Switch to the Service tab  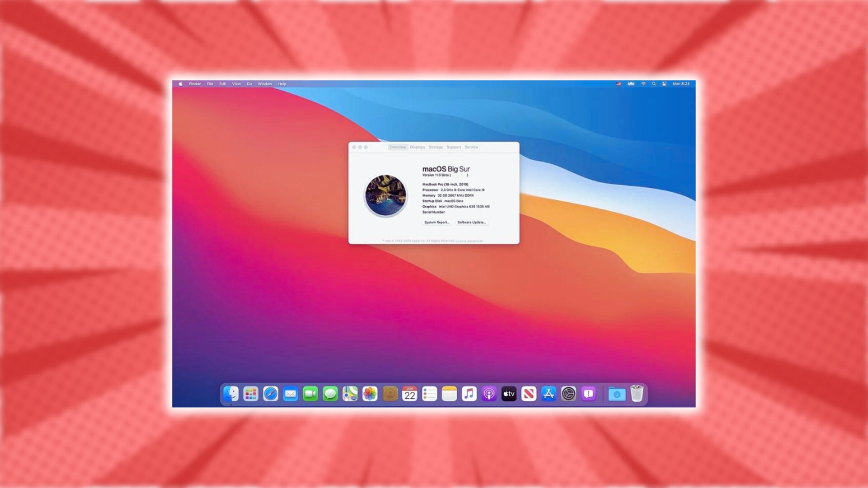click(471, 147)
